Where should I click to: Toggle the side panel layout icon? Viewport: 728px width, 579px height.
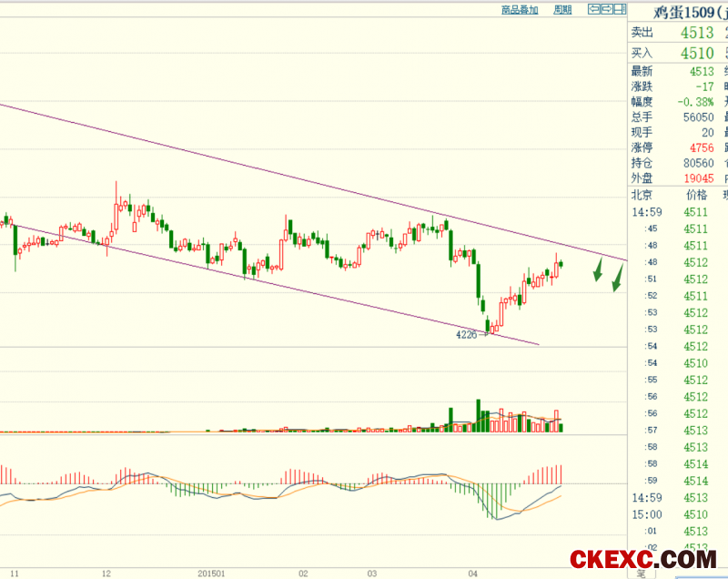(619, 9)
